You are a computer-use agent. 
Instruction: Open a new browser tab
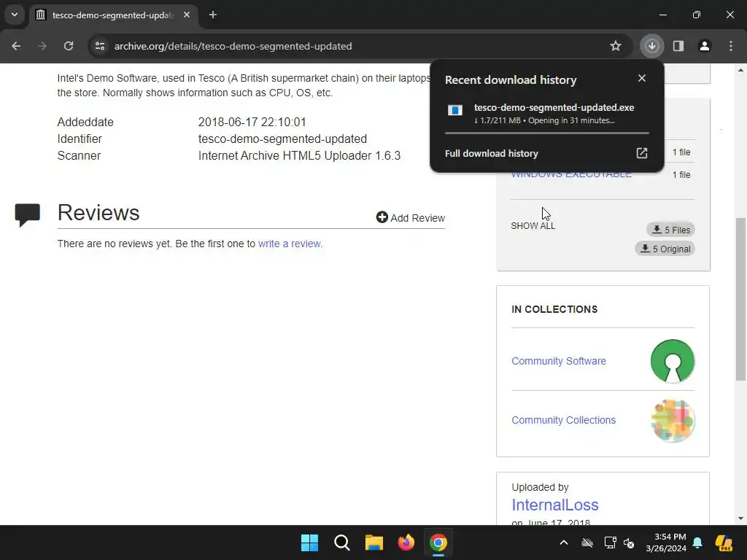pyautogui.click(x=213, y=15)
